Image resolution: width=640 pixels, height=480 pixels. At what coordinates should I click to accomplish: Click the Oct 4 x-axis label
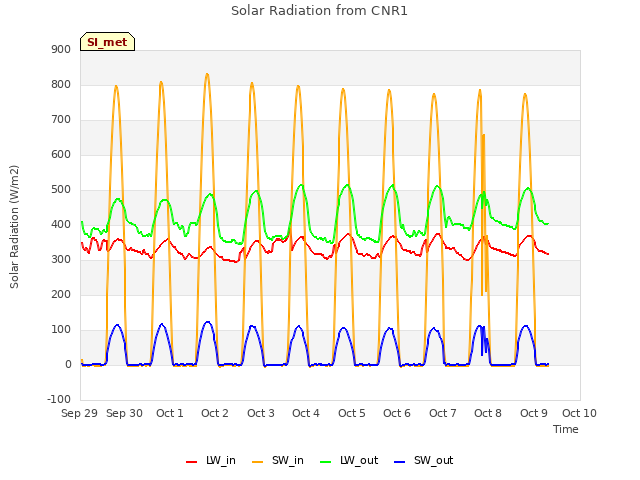tap(306, 413)
